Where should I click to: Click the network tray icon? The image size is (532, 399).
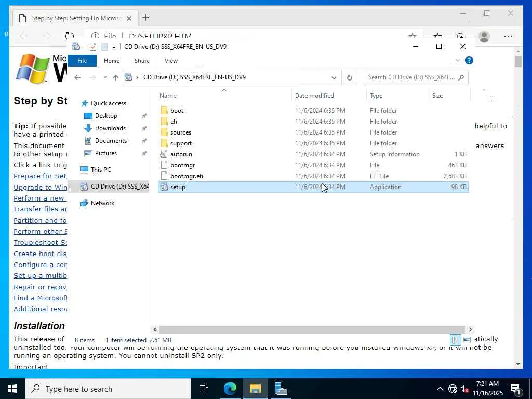453,389
